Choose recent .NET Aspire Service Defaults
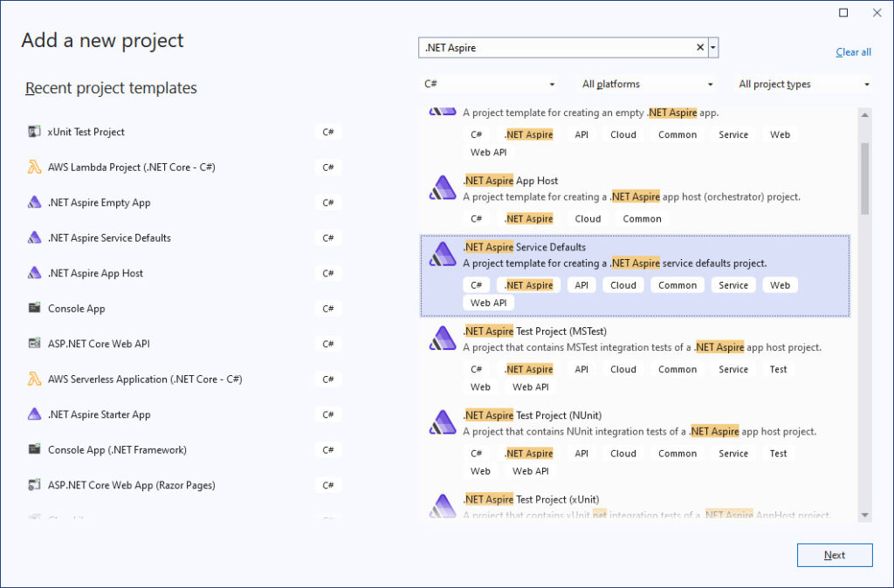This screenshot has width=894, height=588. pyautogui.click(x=109, y=237)
